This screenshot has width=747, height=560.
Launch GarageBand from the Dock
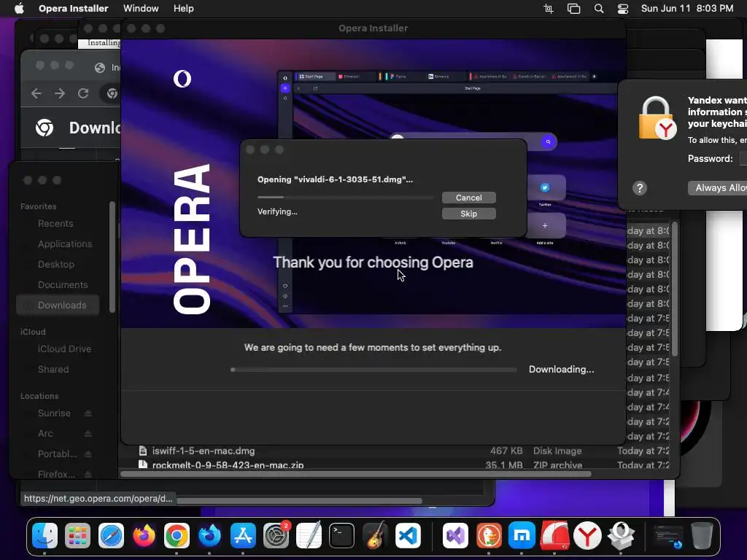375,536
